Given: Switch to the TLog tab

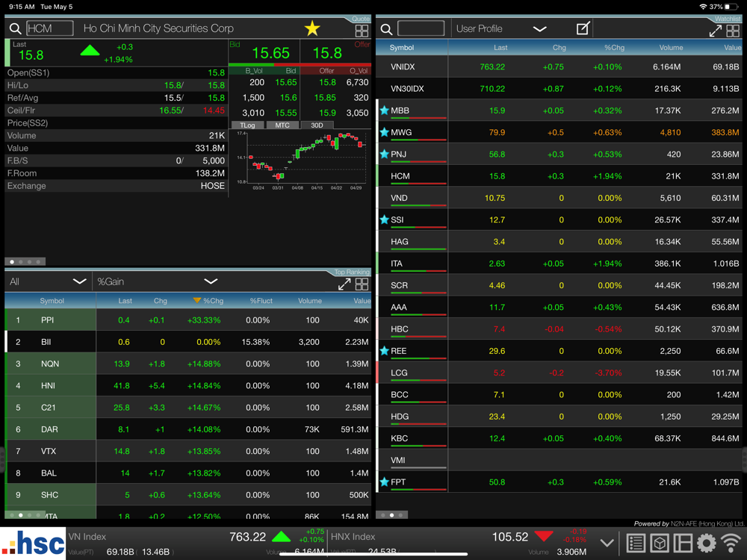Looking at the screenshot, I should point(247,125).
